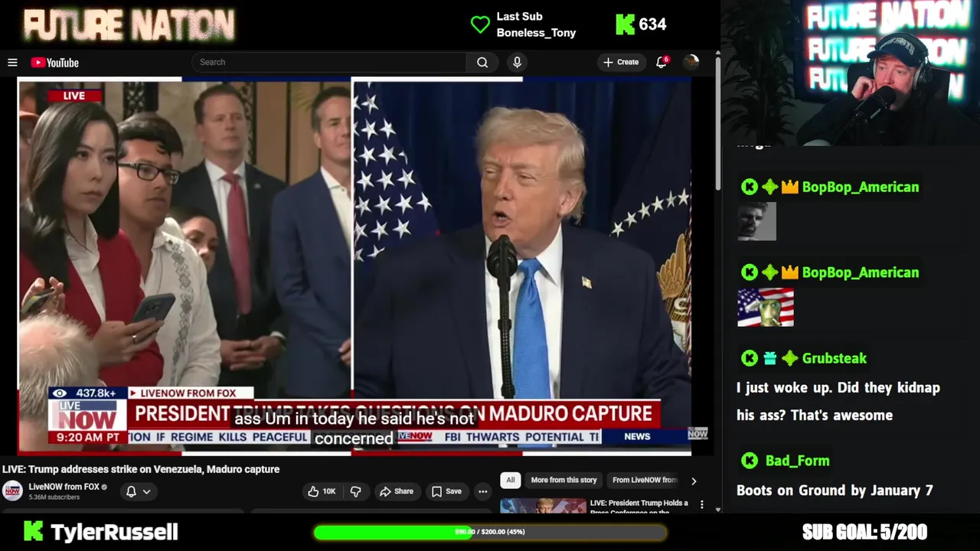This screenshot has height=551, width=980.
Task: Open YouTube notifications bell
Action: [x=661, y=62]
